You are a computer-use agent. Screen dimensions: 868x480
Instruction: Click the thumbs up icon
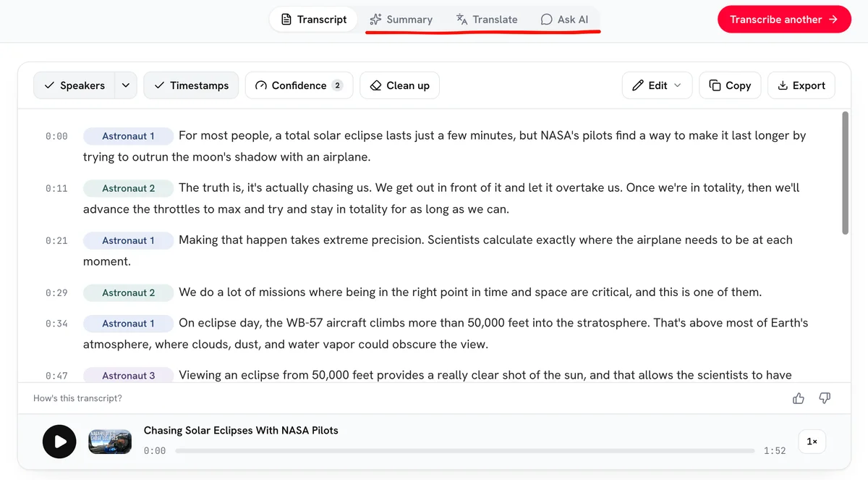click(x=799, y=398)
